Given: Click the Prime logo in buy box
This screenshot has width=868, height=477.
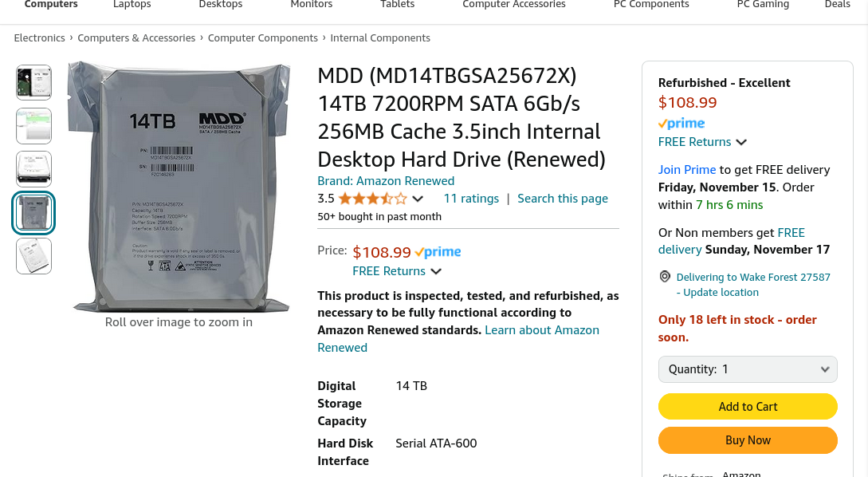Looking at the screenshot, I should (681, 124).
